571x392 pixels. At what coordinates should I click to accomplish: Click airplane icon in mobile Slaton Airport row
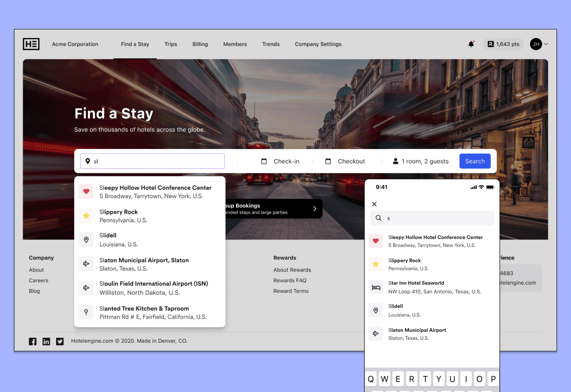pos(376,334)
